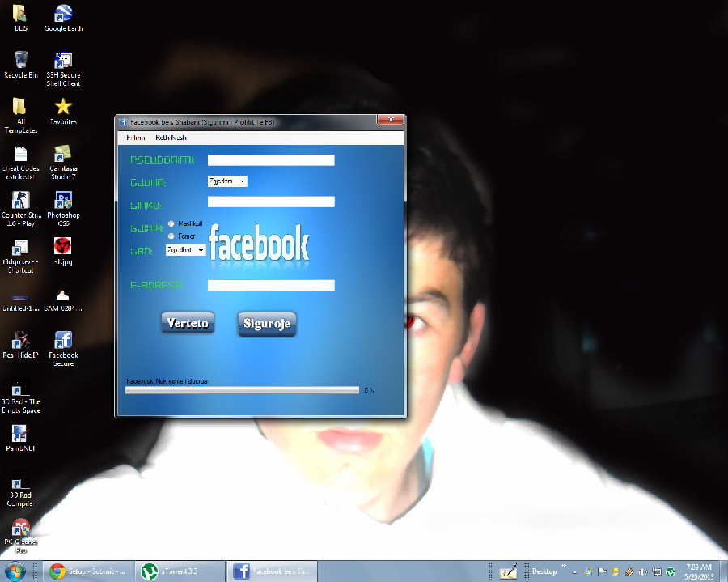Open the Windows Start menu orb

(x=15, y=571)
